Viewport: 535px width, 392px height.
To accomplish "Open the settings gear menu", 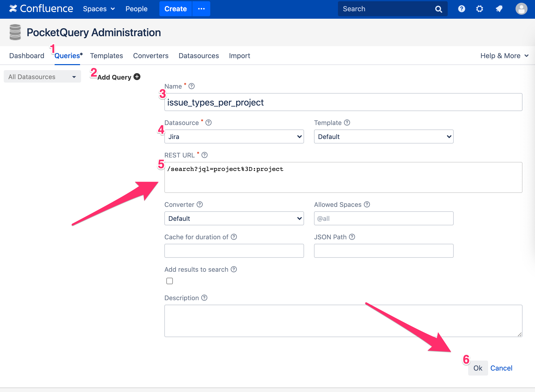I will point(479,9).
